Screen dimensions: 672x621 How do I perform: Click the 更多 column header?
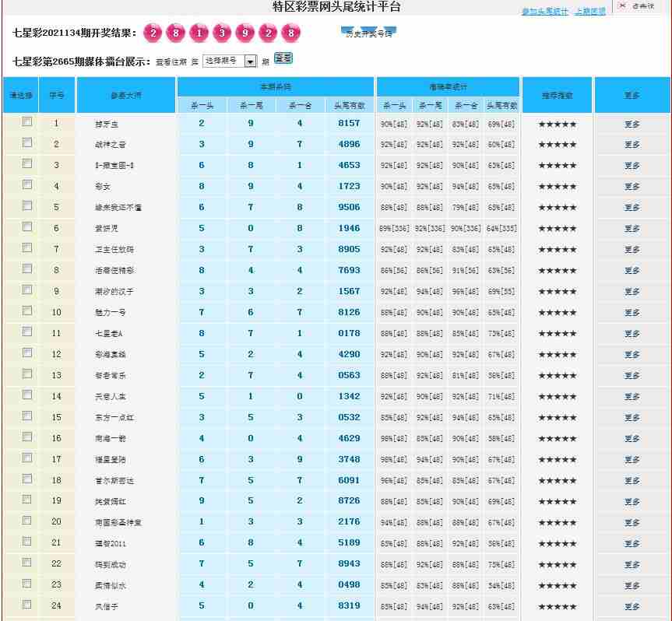[632, 96]
